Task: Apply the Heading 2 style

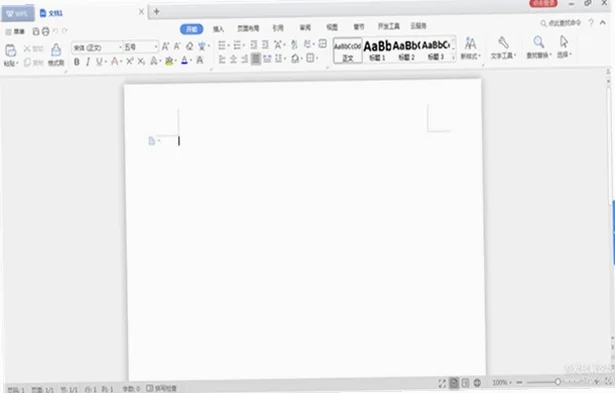Action: 406,50
